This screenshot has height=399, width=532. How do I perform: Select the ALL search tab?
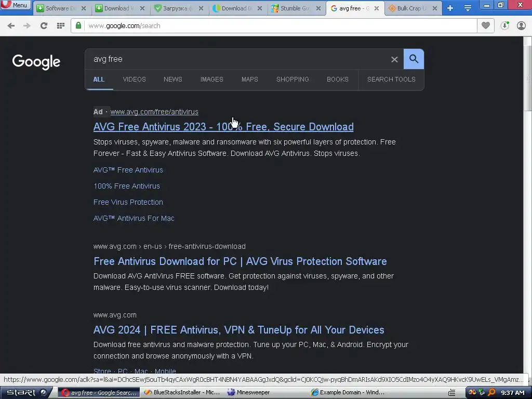[99, 79]
